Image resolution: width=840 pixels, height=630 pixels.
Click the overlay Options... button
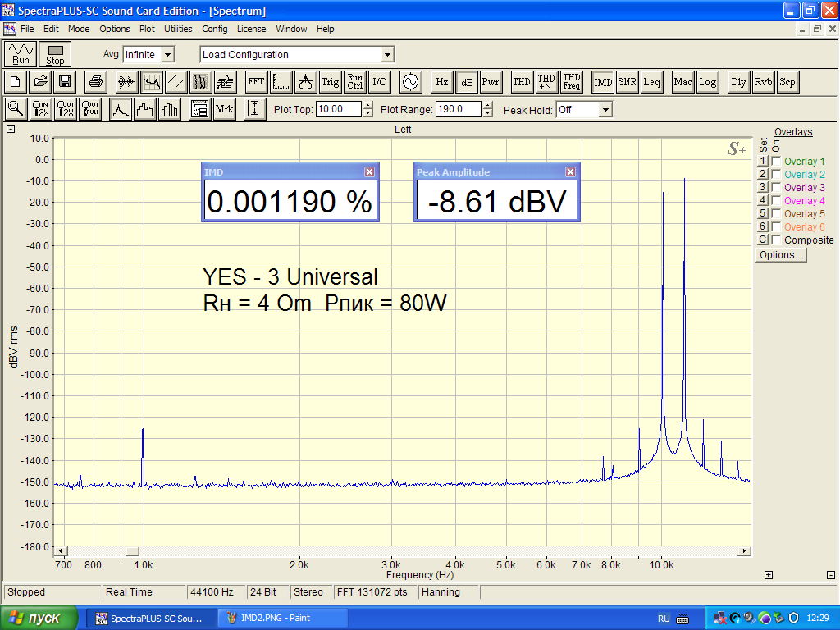[x=781, y=255]
